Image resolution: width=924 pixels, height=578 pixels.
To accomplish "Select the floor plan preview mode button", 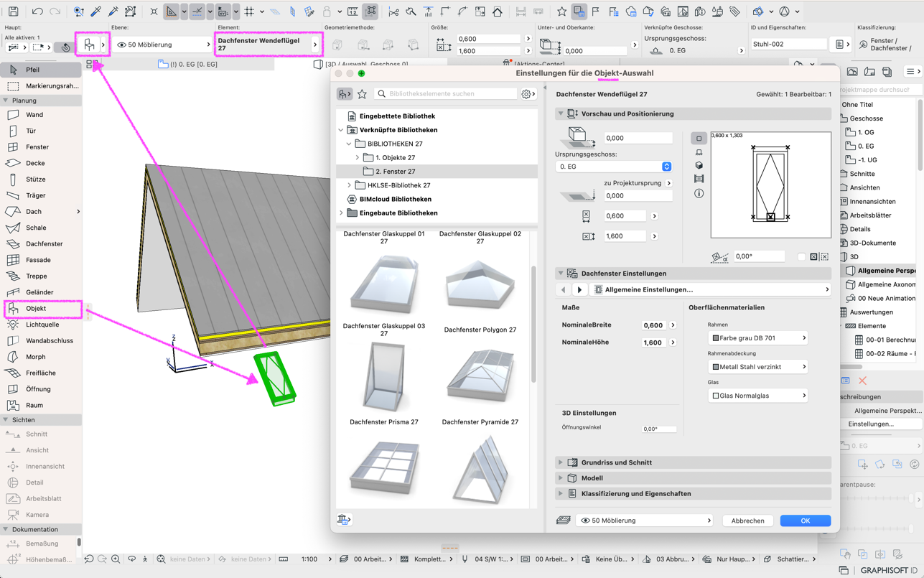I will click(x=699, y=138).
